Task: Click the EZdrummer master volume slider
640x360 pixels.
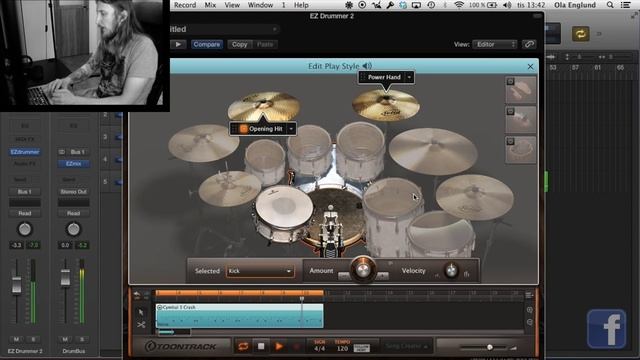Action: pos(489,347)
